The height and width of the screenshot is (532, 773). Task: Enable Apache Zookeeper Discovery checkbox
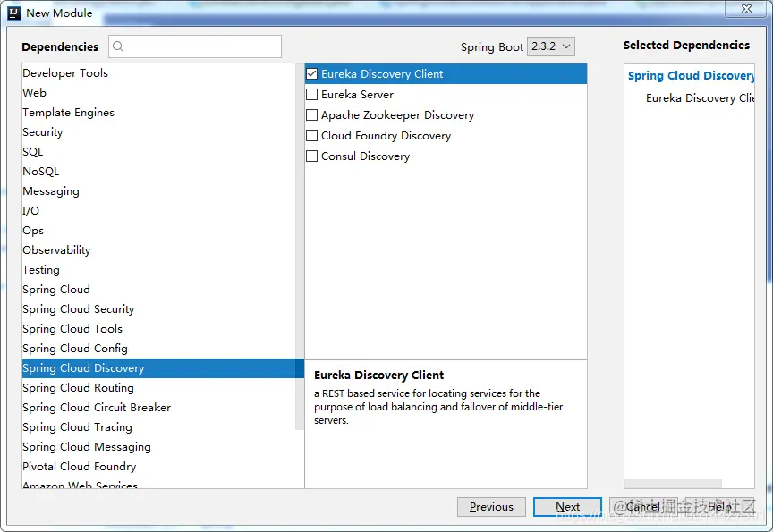[311, 114]
